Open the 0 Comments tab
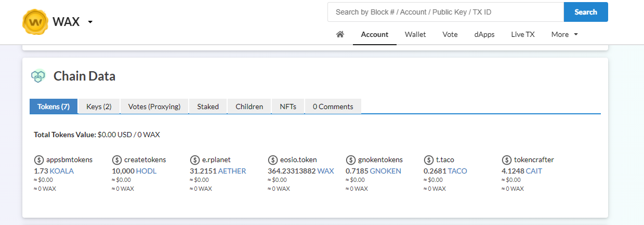This screenshot has width=644, height=225. pos(333,107)
